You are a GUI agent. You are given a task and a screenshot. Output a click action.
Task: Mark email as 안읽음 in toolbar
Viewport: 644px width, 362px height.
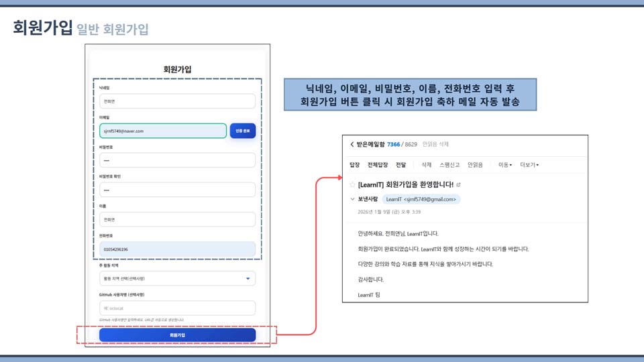(475, 165)
